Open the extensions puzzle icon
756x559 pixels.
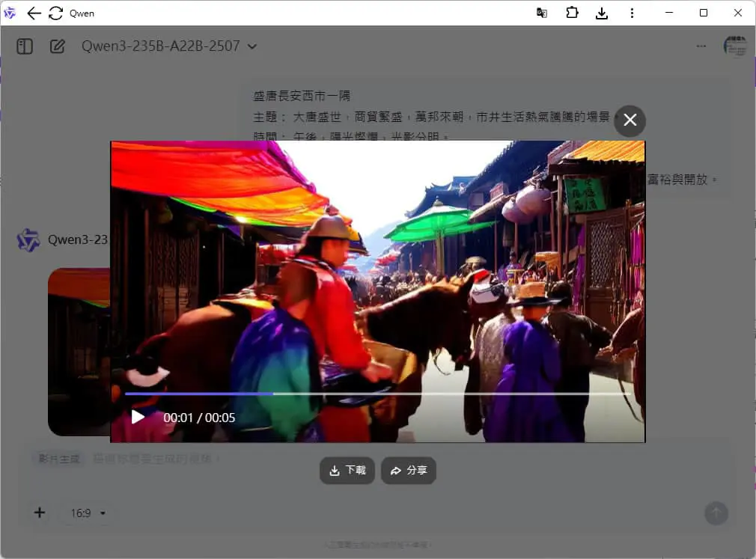572,13
